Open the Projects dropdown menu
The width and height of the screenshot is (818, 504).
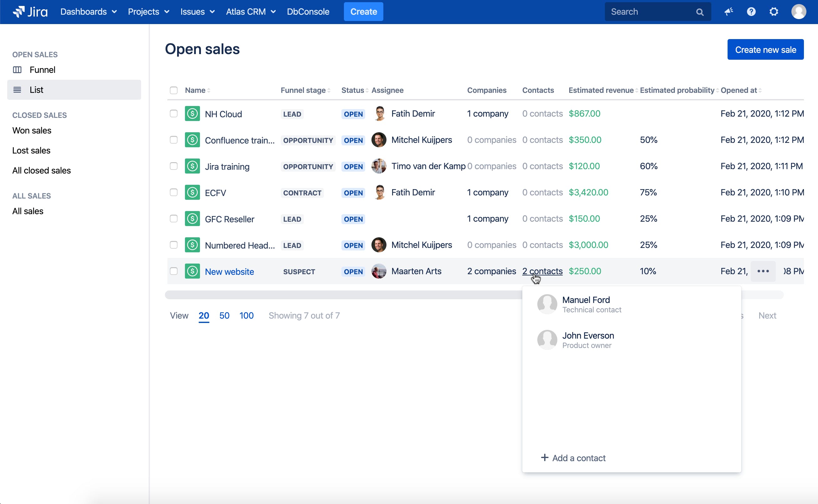148,12
